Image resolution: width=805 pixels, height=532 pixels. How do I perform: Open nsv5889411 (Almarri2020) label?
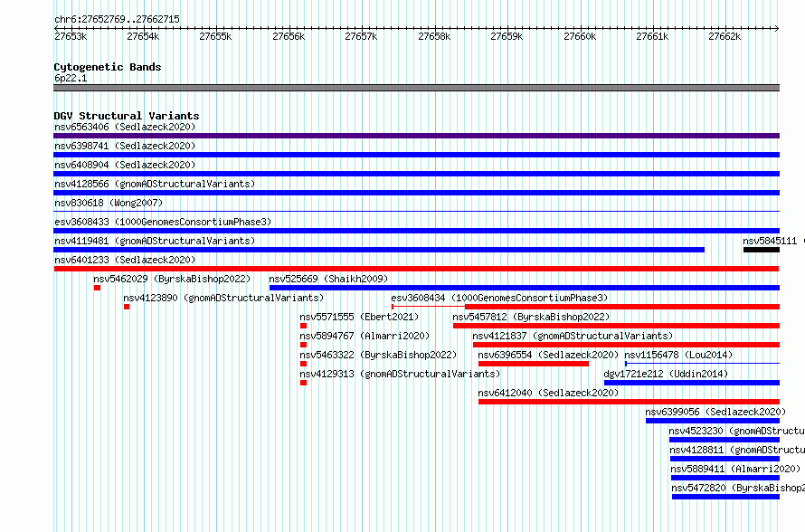(x=735, y=469)
